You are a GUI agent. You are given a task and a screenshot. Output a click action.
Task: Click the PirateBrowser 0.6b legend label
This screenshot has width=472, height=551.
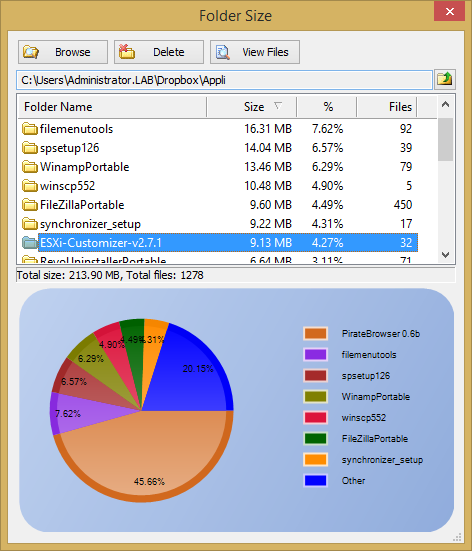(381, 333)
